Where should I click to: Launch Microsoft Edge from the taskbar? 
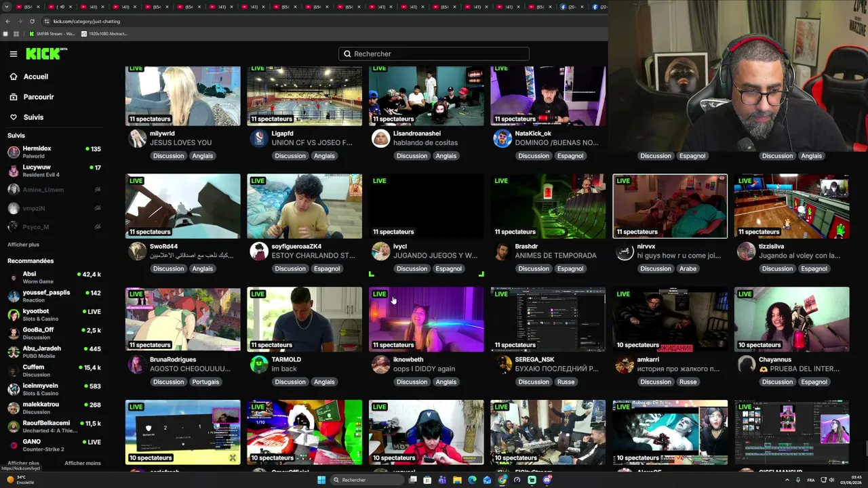[x=472, y=480]
